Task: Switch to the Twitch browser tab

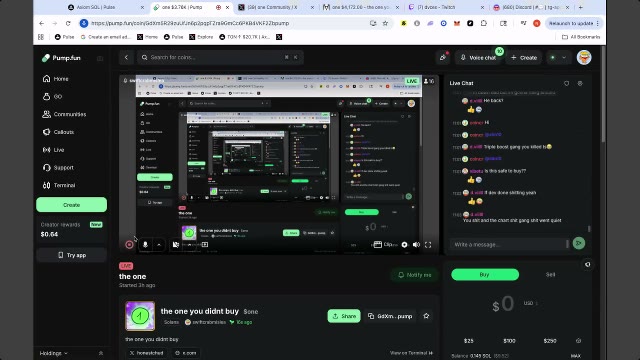Action: point(445,7)
